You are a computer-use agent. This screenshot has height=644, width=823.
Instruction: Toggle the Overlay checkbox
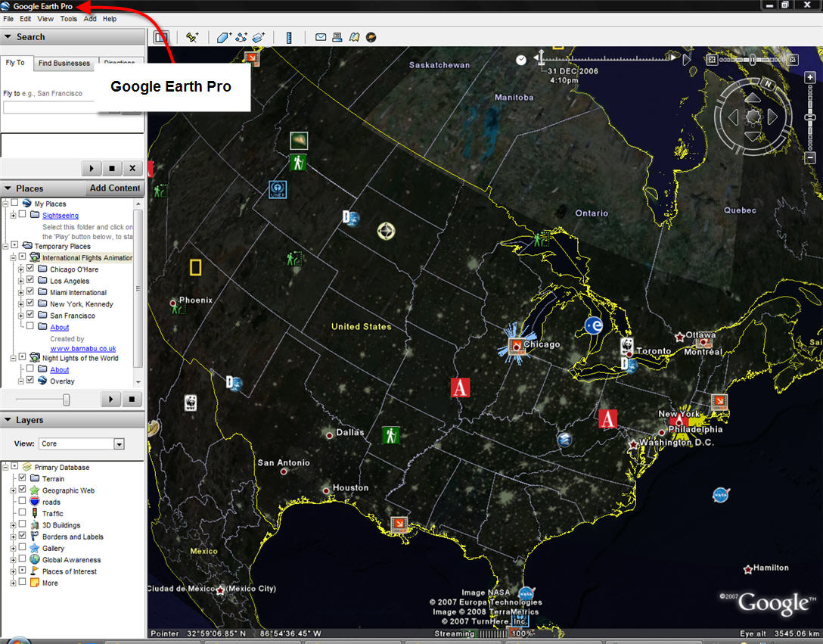(x=30, y=381)
